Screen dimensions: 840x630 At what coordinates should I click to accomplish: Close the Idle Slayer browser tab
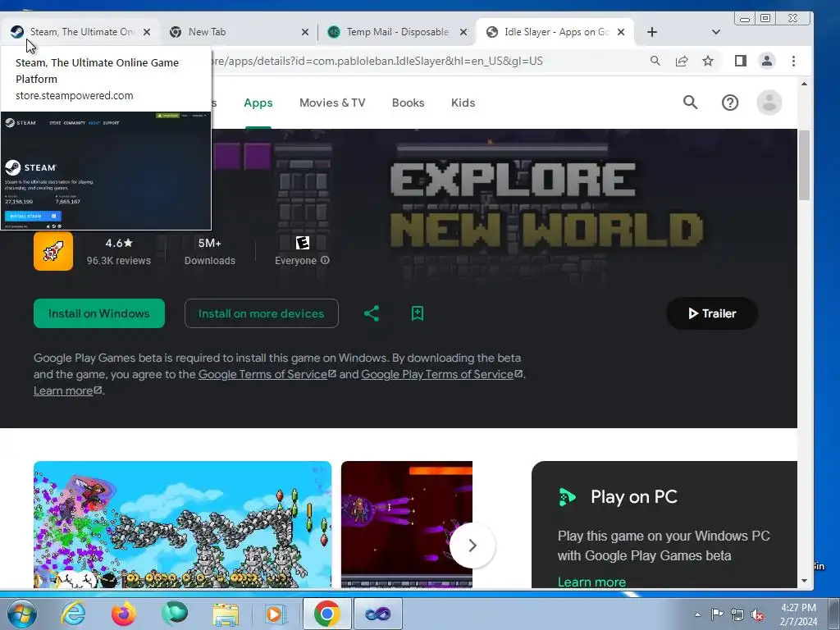tap(621, 32)
